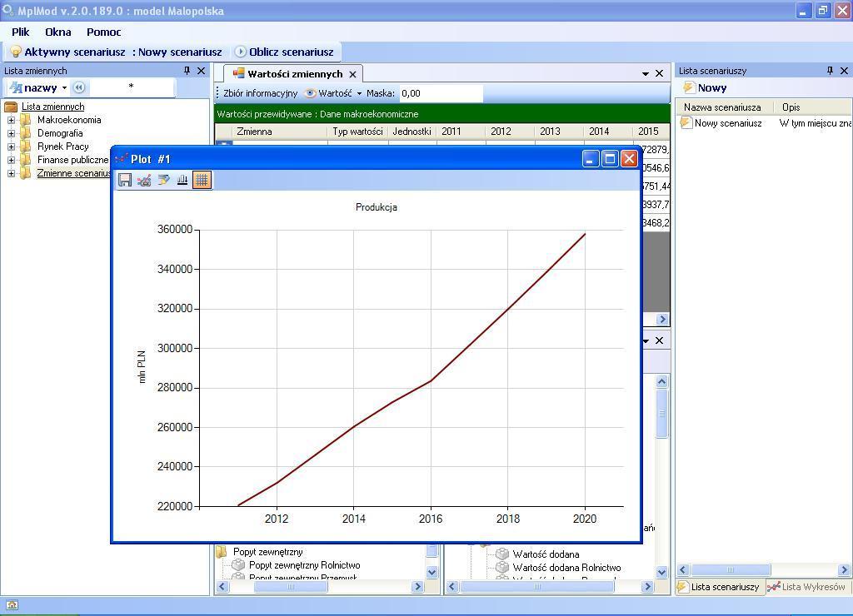Click the Typ wartości column header
Image resolution: width=853 pixels, height=616 pixels.
click(x=357, y=131)
